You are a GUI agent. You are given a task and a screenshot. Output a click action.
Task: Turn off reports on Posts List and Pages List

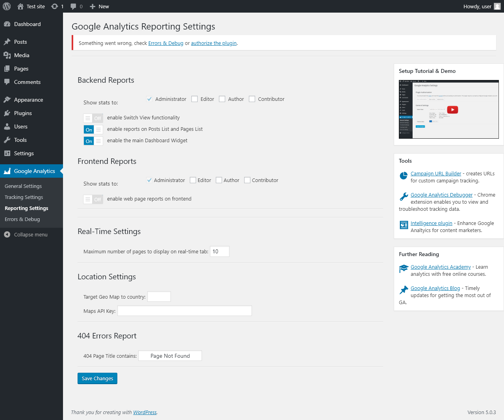click(x=93, y=129)
